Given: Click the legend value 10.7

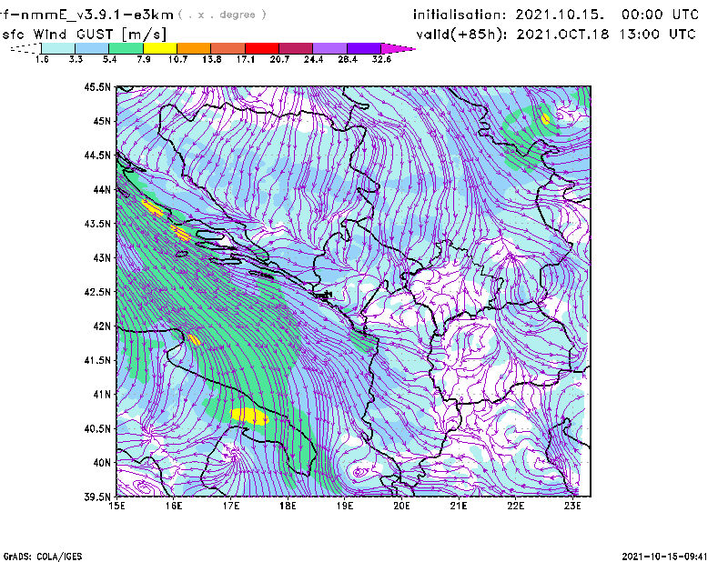Looking at the screenshot, I should [177, 59].
